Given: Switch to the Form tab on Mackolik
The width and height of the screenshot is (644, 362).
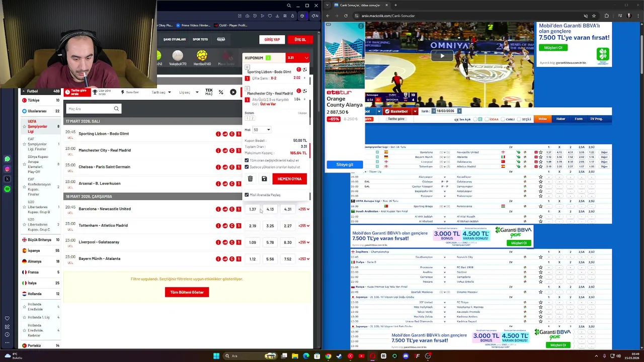Looking at the screenshot, I should coord(579,119).
